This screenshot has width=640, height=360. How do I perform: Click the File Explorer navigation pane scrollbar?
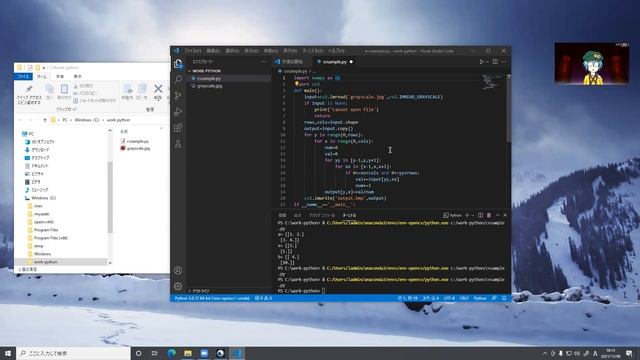click(110, 197)
